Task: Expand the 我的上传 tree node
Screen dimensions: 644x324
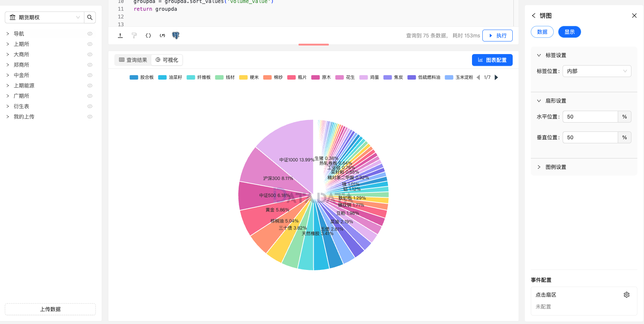Action: (x=8, y=117)
